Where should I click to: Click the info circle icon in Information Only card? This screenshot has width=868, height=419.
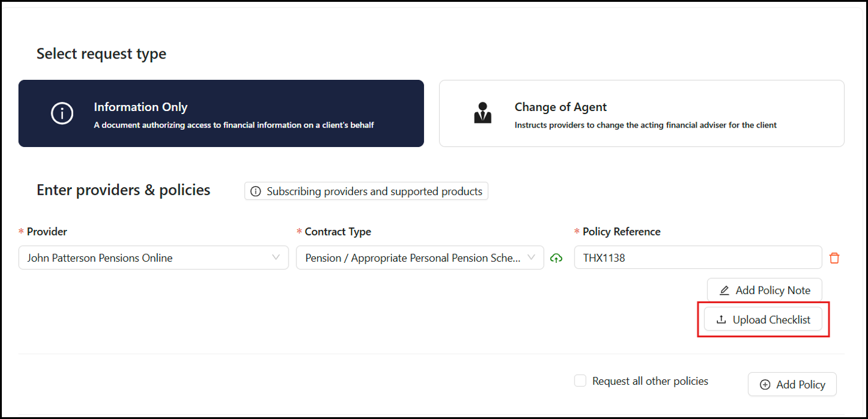pyautogui.click(x=62, y=113)
